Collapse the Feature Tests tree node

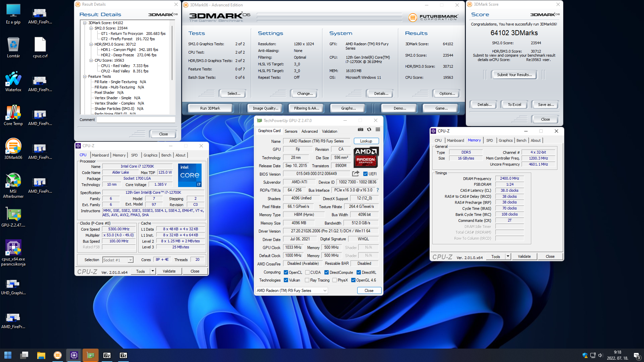coord(85,76)
